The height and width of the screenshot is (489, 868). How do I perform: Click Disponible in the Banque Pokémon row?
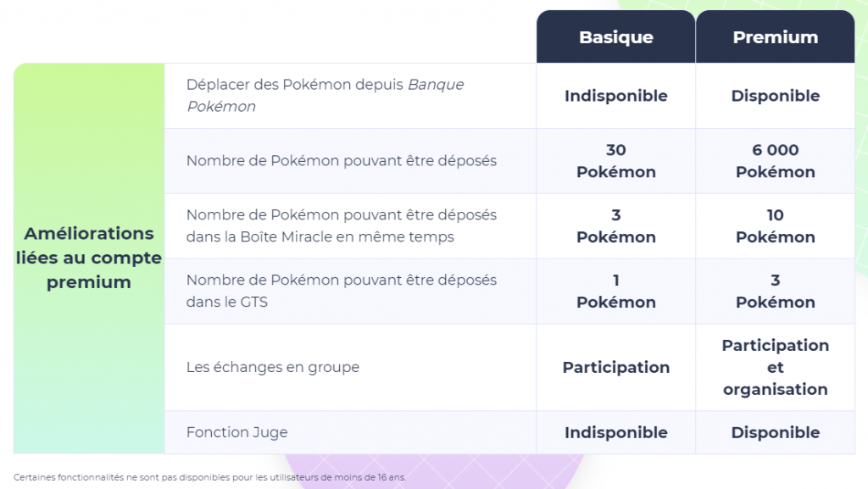click(775, 96)
